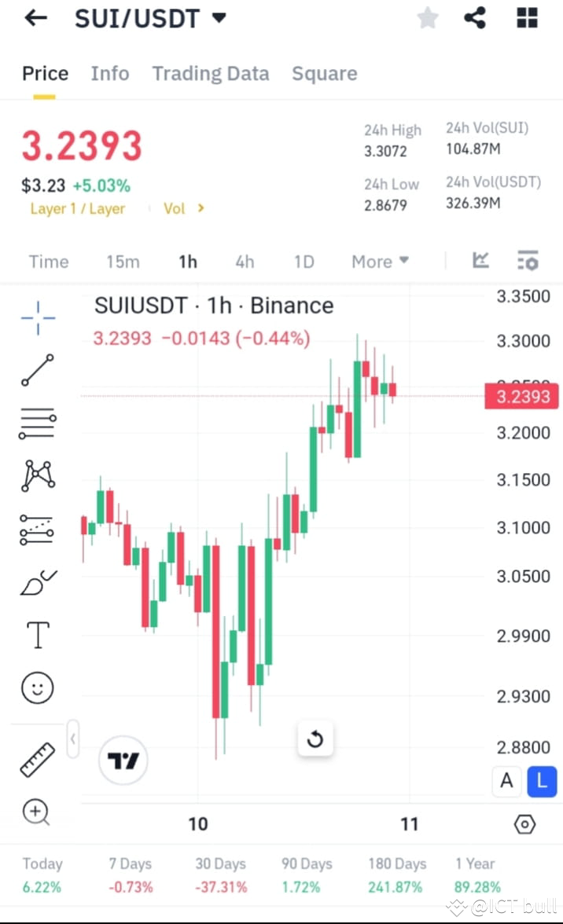Reset the chart view with reload button

(315, 739)
